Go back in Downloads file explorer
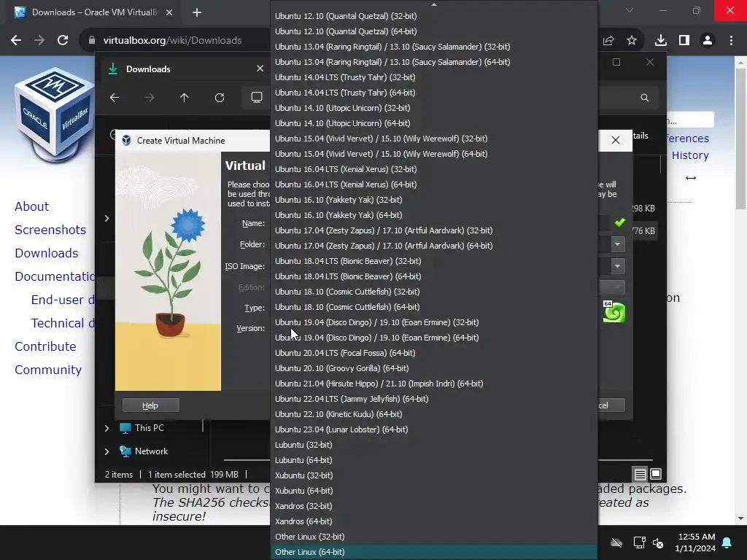This screenshot has width=747, height=560. point(115,98)
